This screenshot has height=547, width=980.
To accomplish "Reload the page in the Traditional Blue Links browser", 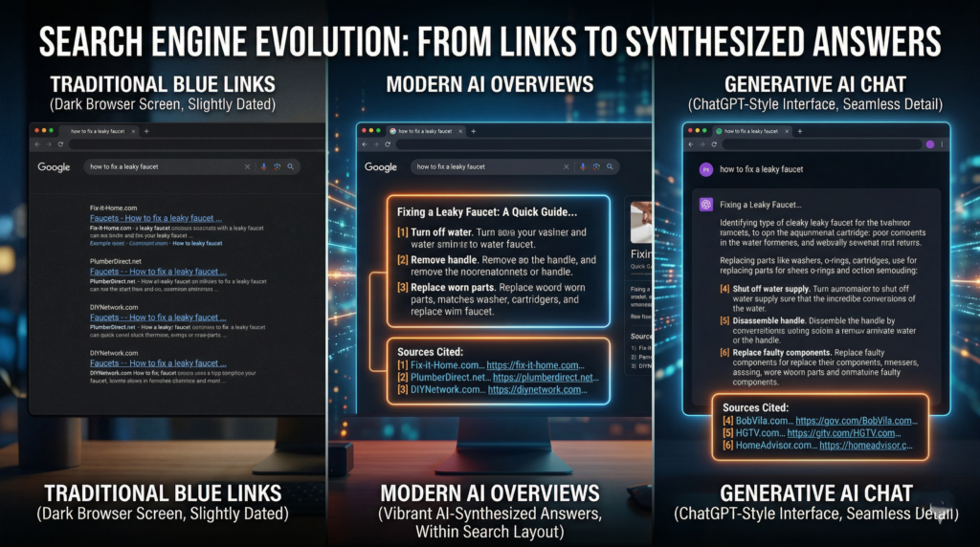I will pos(60,144).
